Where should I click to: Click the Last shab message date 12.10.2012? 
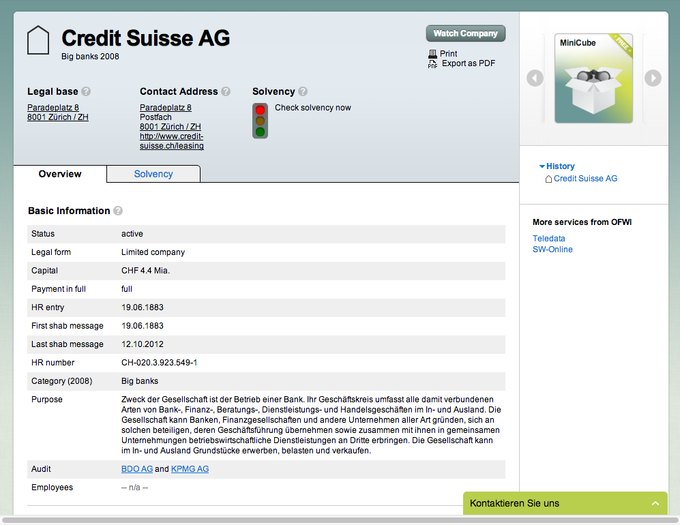[x=142, y=344]
